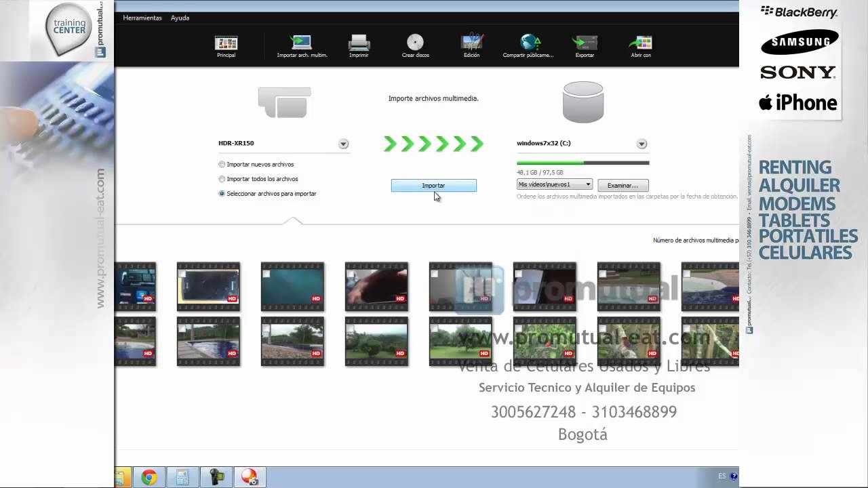
Task: Open the Crear discos disc icon
Action: click(x=415, y=46)
